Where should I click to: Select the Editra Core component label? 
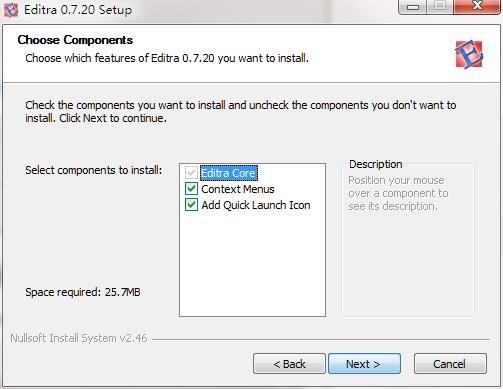(x=229, y=173)
